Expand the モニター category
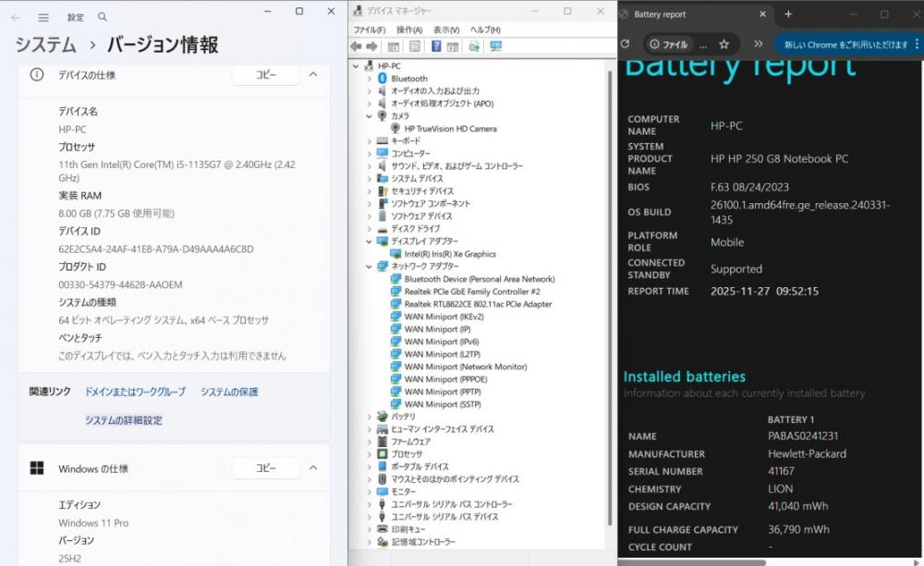924x566 pixels. tap(369, 492)
